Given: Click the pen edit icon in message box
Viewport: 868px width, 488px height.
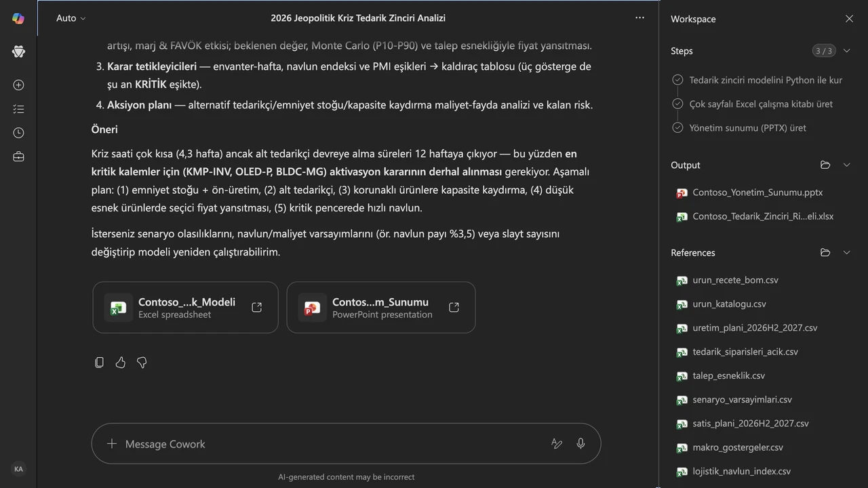Looking at the screenshot, I should pyautogui.click(x=557, y=444).
